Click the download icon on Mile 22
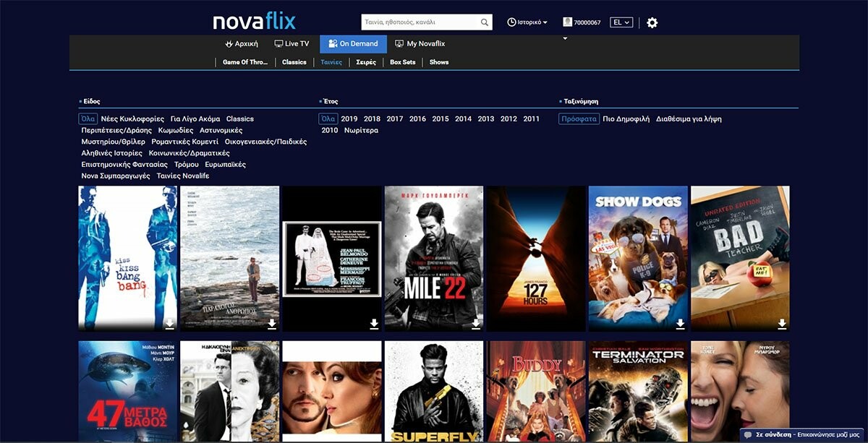The image size is (868, 443). (476, 324)
